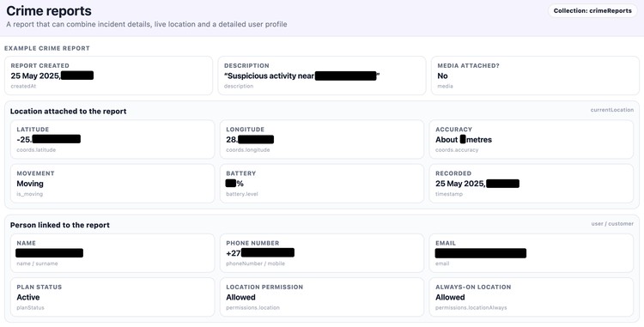Click the EMAIL card label
Image resolution: width=644 pixels, height=327 pixels.
(446, 243)
